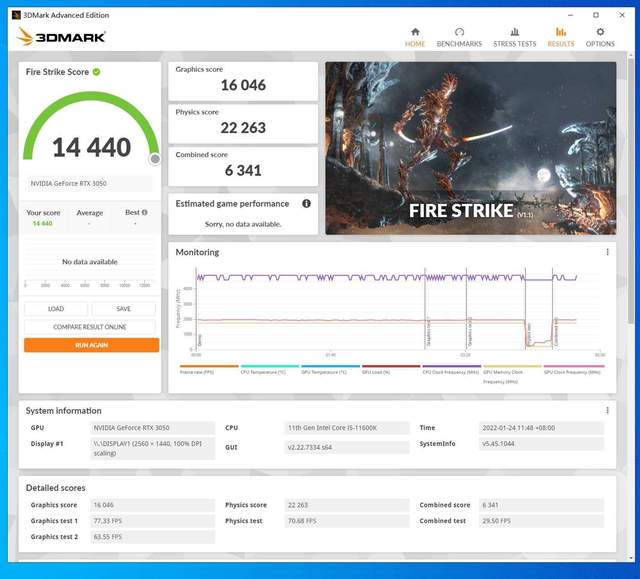The width and height of the screenshot is (640, 579).
Task: Click the estimated game performance info icon
Action: [306, 203]
